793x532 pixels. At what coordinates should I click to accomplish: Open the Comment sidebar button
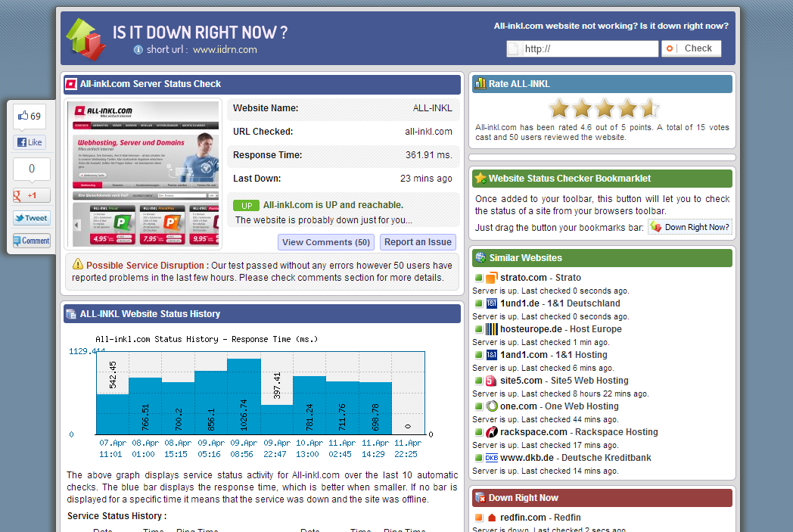(x=31, y=241)
